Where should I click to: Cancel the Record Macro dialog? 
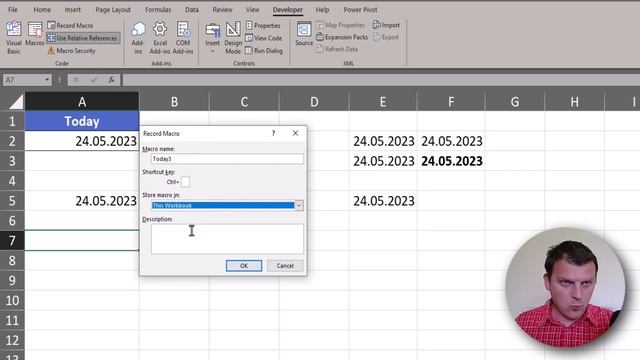click(285, 266)
